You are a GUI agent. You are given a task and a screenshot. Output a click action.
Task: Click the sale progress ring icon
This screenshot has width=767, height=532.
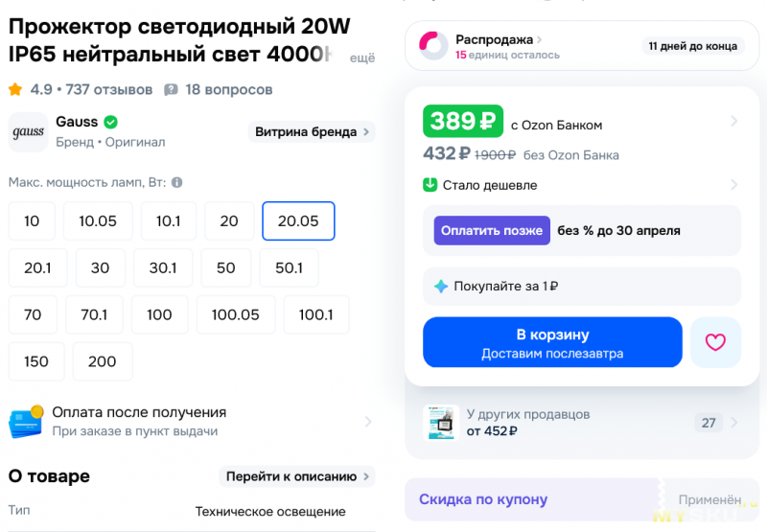point(433,46)
